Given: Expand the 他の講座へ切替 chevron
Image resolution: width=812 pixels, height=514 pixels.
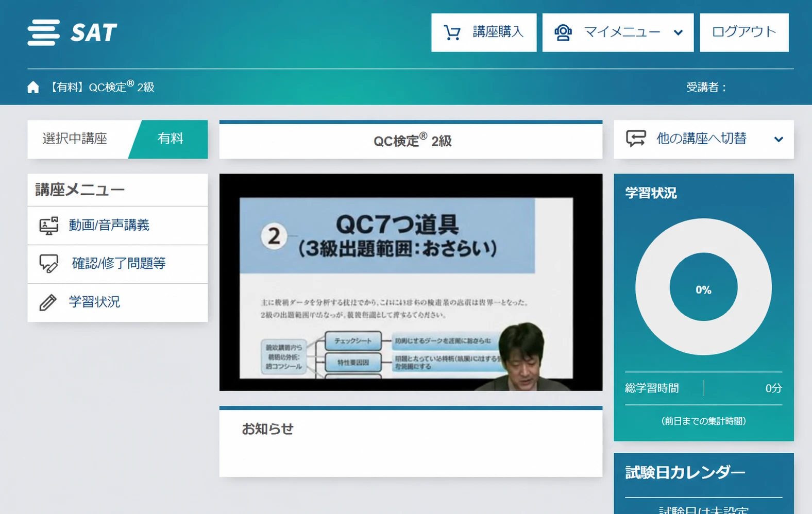Looking at the screenshot, I should click(779, 139).
